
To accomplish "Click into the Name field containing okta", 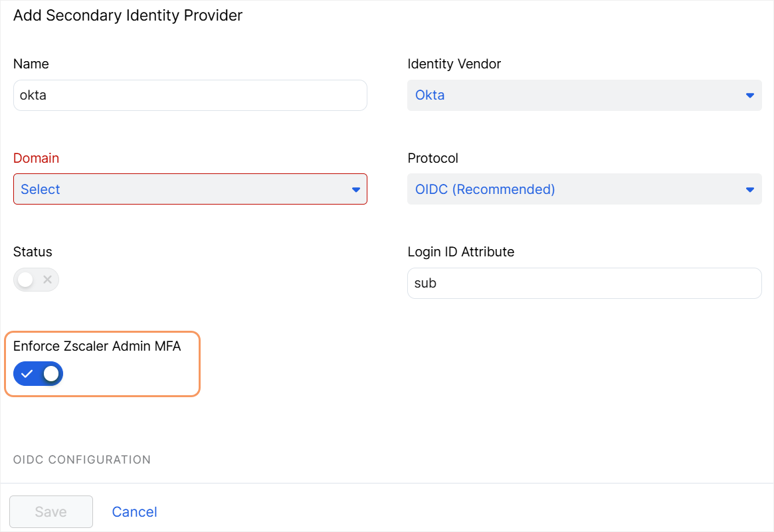I will pos(190,96).
